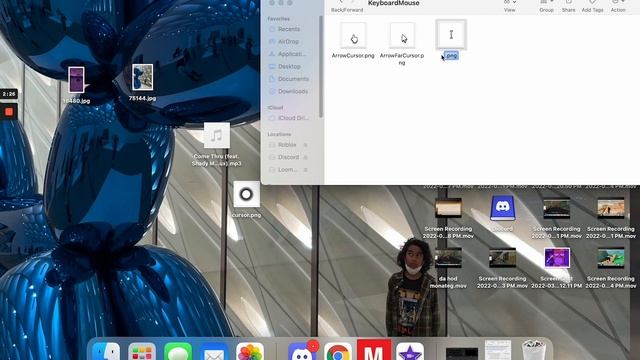Open the dark minimized window in Dock
The width and height of the screenshot is (640, 360).
(x=462, y=353)
